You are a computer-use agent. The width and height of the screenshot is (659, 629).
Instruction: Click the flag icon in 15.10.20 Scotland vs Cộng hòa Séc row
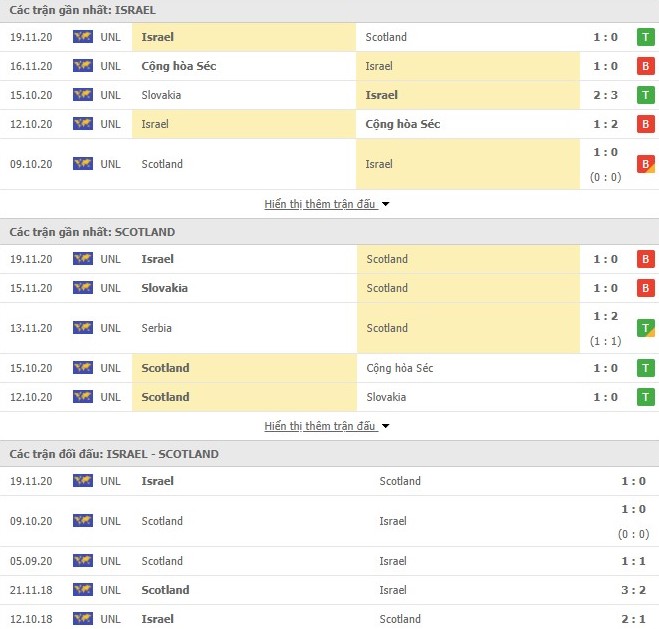click(x=83, y=368)
